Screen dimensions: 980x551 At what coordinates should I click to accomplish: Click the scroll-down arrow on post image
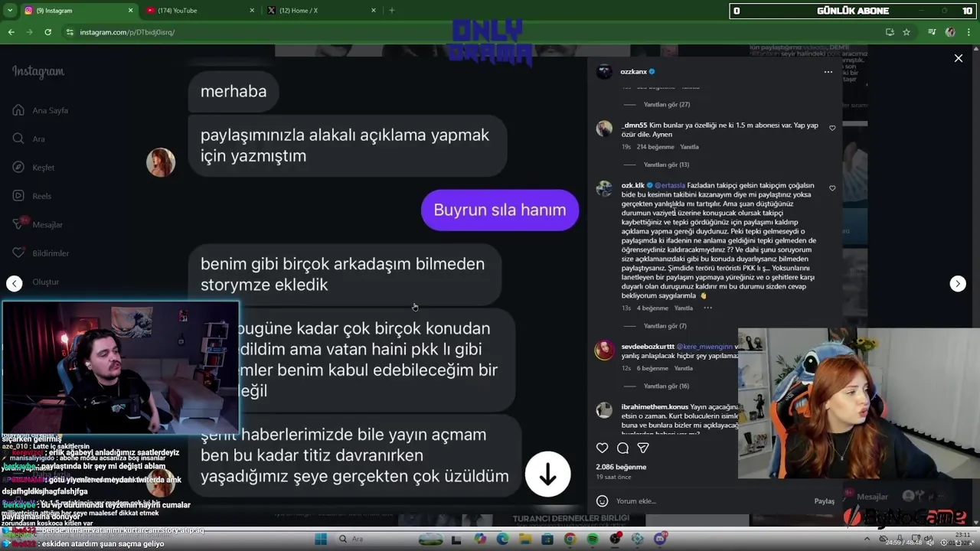(x=547, y=474)
